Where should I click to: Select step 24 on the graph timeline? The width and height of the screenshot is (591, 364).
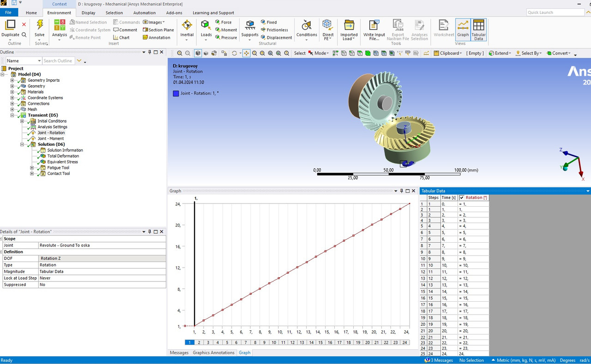pyautogui.click(x=404, y=342)
